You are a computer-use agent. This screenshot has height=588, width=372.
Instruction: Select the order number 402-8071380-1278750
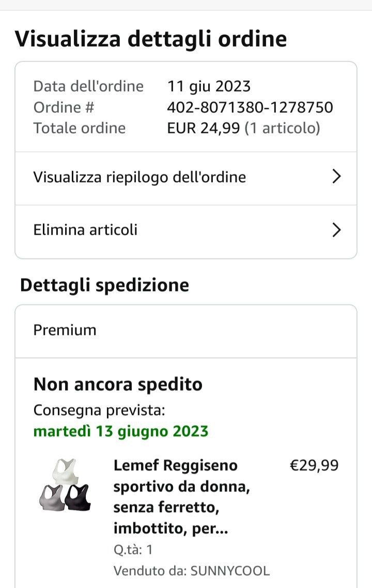[250, 107]
